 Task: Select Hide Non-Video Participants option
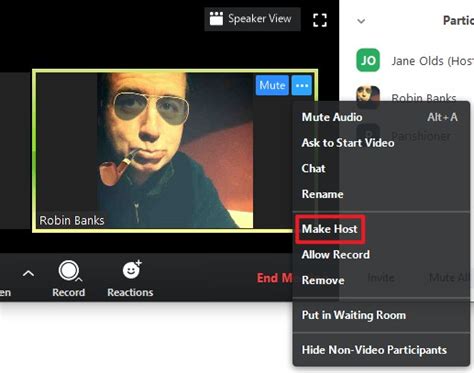(381, 350)
